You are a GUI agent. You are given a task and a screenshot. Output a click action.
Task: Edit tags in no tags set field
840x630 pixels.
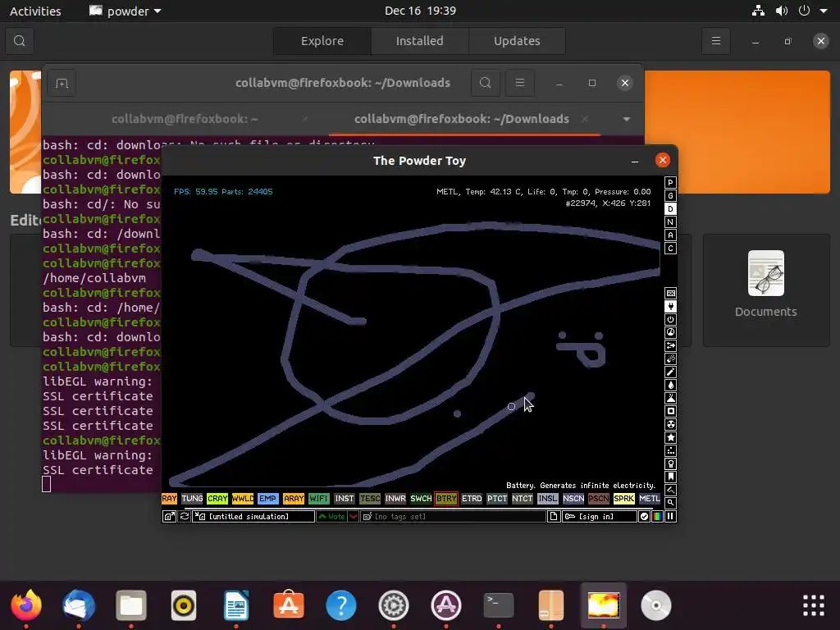pos(453,517)
